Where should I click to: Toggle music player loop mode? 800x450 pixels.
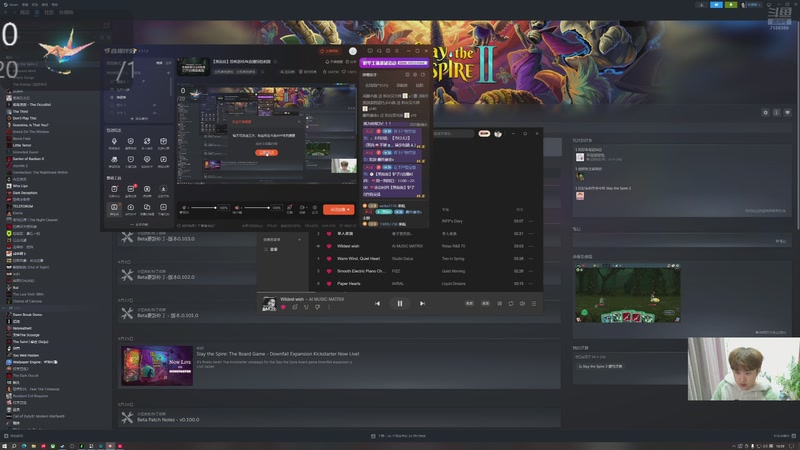[x=511, y=303]
